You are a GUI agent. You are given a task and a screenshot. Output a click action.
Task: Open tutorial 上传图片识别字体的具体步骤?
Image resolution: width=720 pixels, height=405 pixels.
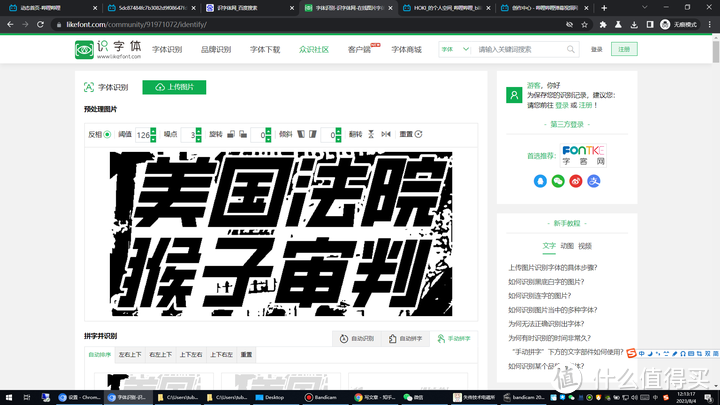[552, 268]
